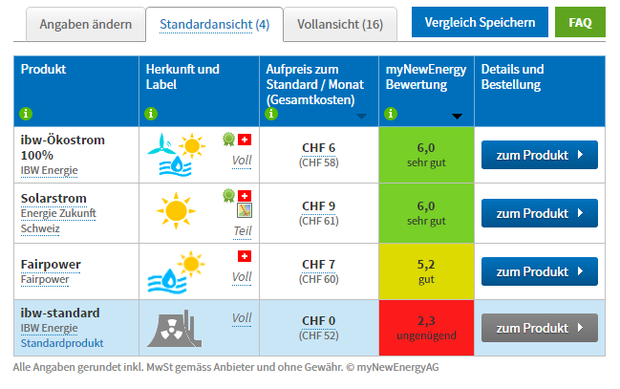Click the red 2,3 ungenügend rating cell

coord(426,328)
